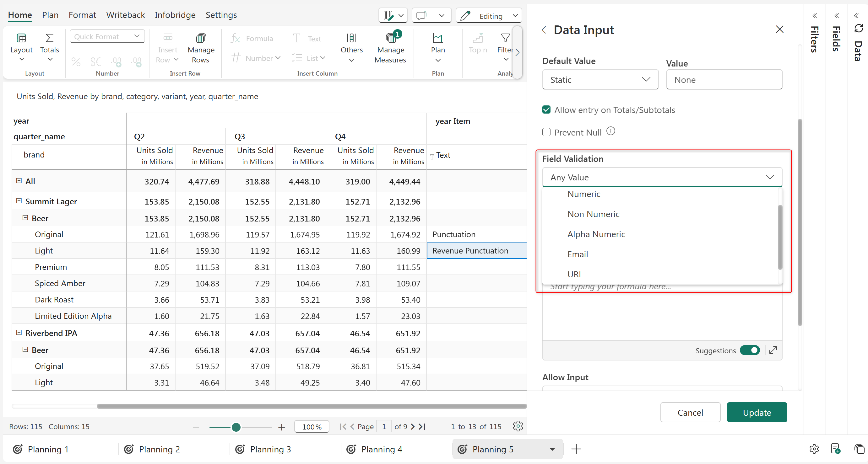Open table settings gear in status bar

[x=518, y=426]
